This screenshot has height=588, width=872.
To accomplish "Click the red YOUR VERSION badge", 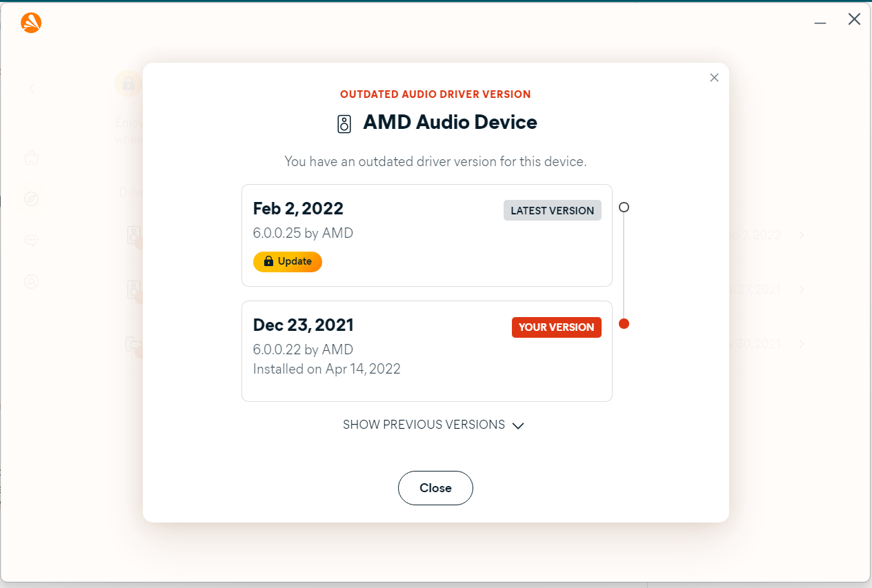I will click(556, 327).
